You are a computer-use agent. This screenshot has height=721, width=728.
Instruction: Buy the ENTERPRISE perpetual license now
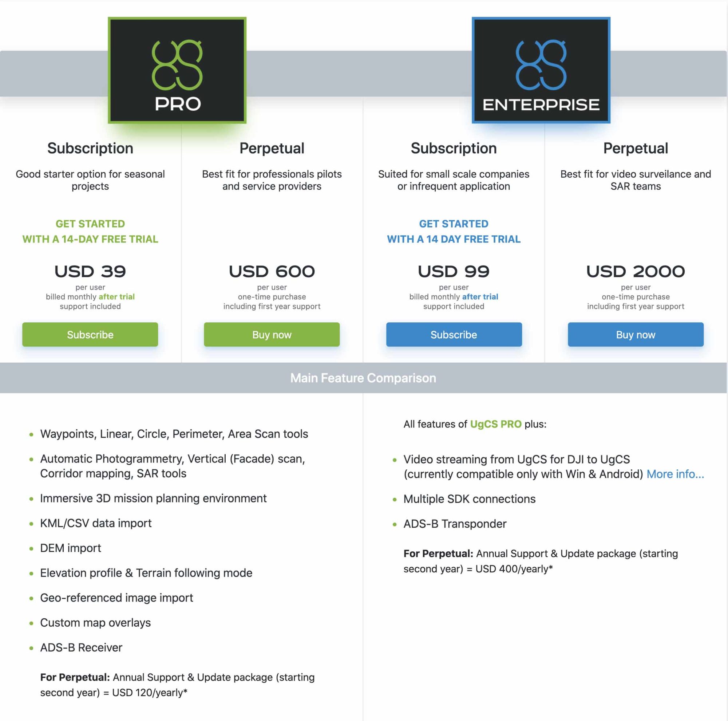[x=636, y=334]
